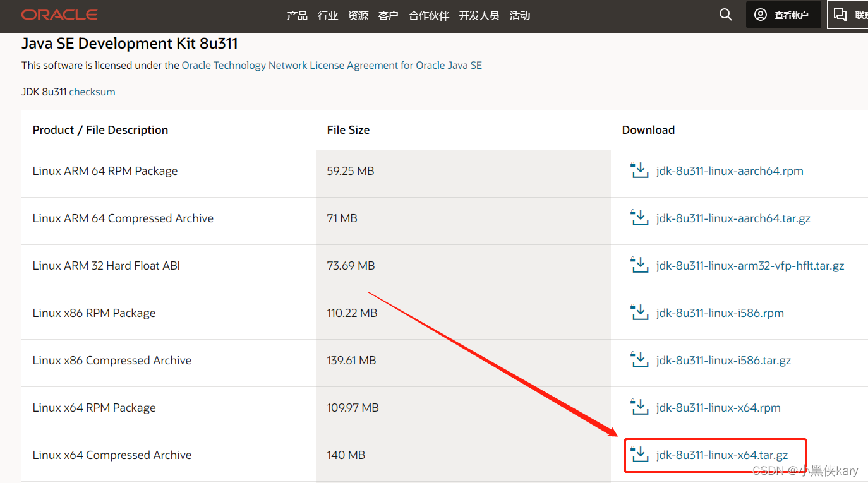Click the File Size column header

pyautogui.click(x=348, y=130)
